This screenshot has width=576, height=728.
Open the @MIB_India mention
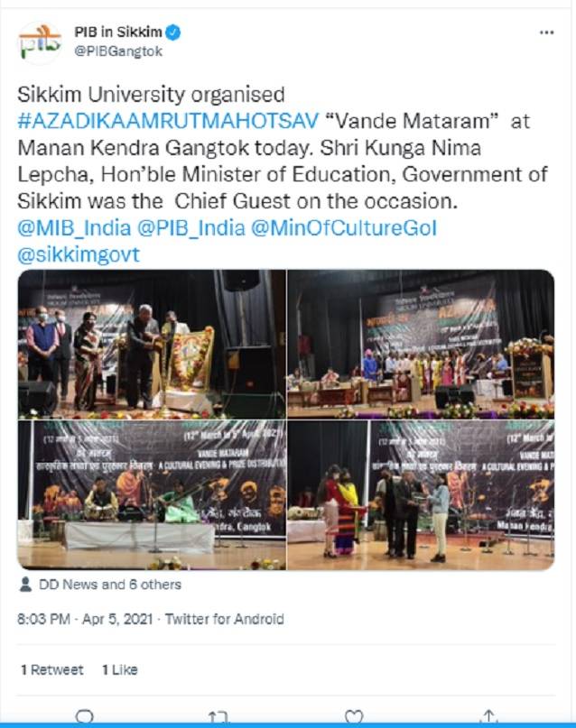pos(74,228)
